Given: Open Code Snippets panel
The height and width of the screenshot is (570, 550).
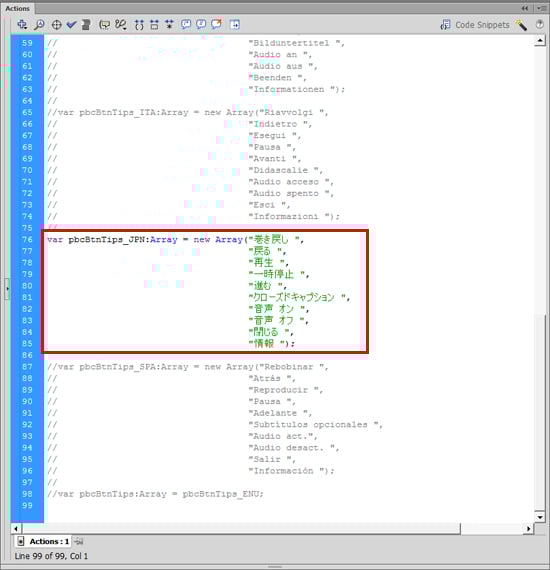Looking at the screenshot, I should 475,25.
